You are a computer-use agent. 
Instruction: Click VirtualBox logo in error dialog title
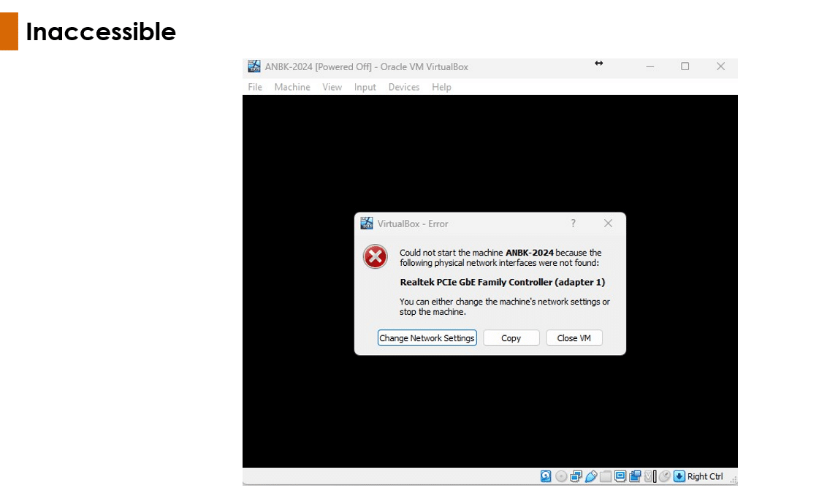(x=367, y=224)
